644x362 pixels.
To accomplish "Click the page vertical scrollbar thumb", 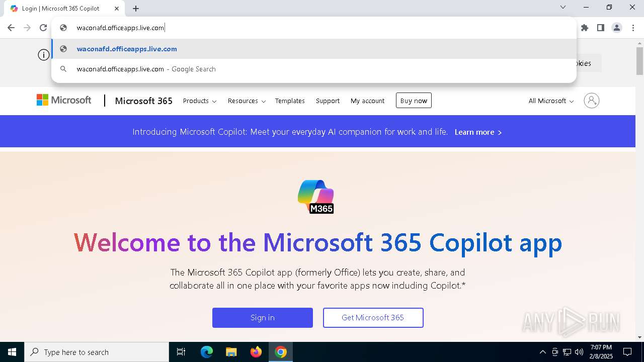I will click(x=639, y=61).
